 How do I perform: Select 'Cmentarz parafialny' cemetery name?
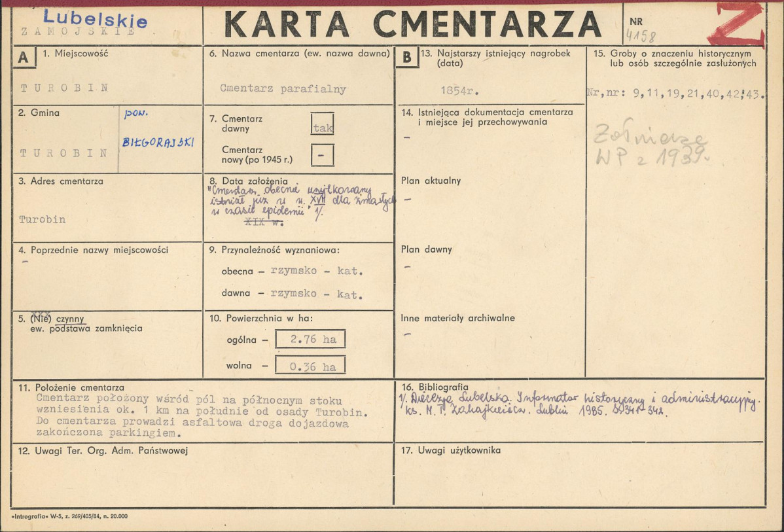coord(283,89)
